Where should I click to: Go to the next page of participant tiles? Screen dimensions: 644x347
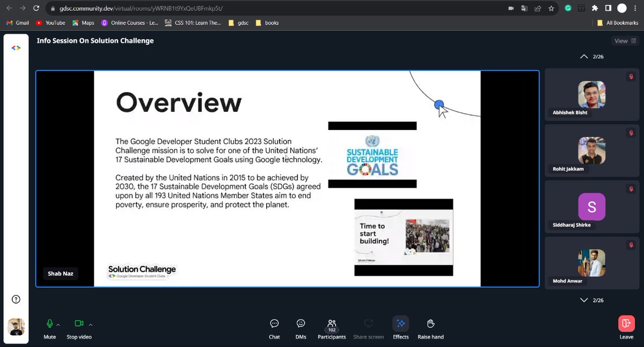pyautogui.click(x=584, y=300)
